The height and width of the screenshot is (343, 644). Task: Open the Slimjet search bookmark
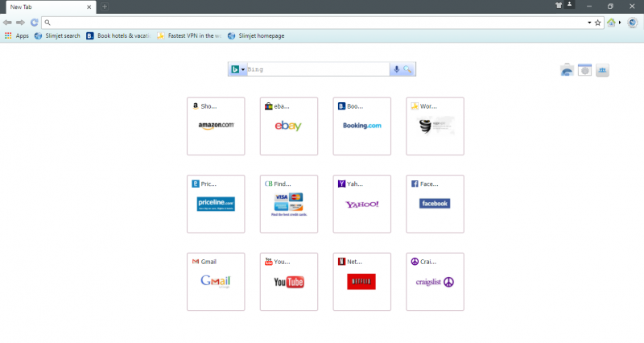coord(57,35)
